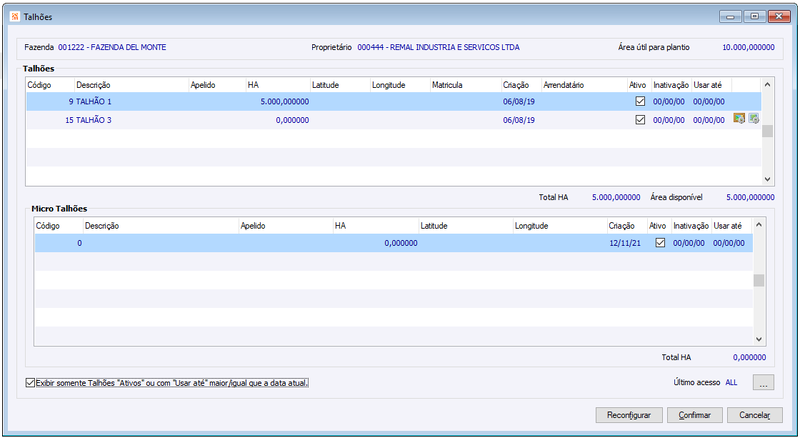Select the 'Usar até' header in Talhões grid
800x438 pixels.
coord(707,85)
